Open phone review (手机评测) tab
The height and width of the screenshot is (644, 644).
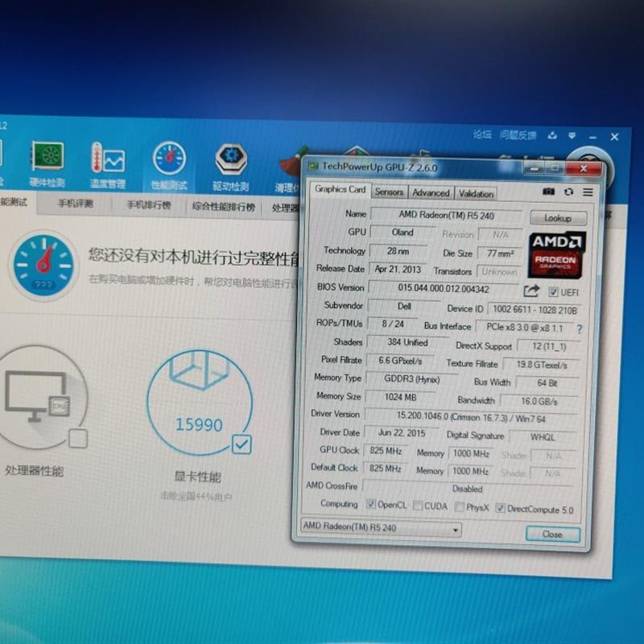76,204
